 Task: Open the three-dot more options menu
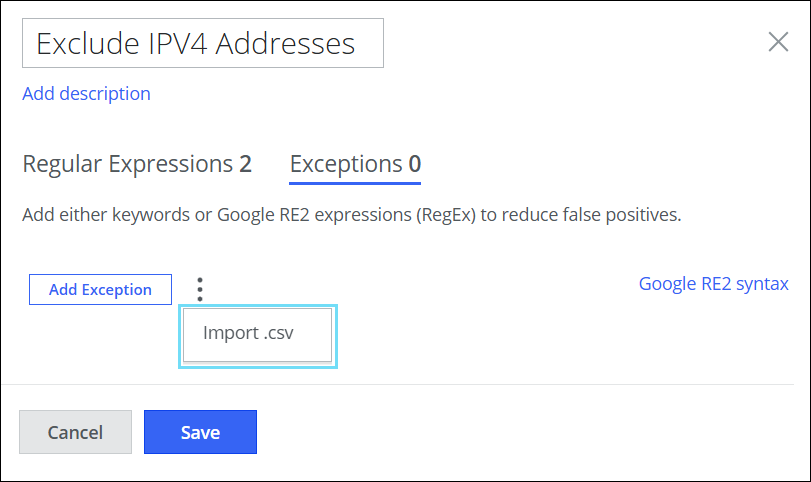tap(200, 290)
